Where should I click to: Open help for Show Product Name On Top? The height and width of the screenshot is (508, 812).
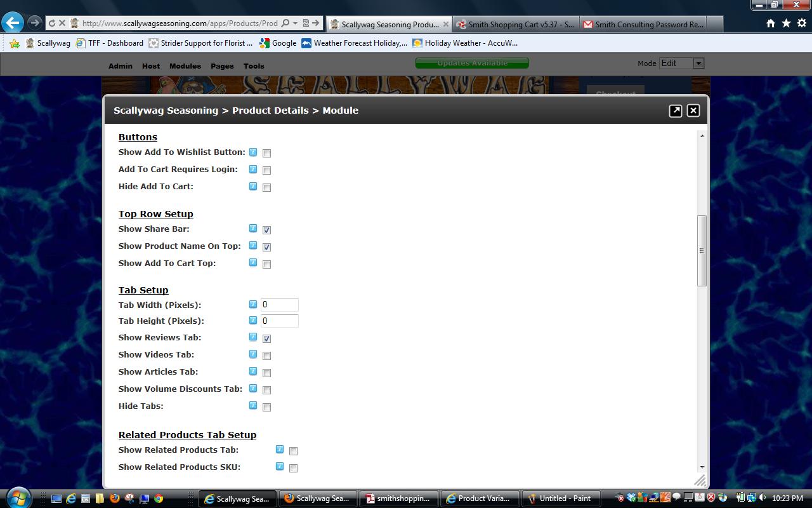pyautogui.click(x=253, y=246)
